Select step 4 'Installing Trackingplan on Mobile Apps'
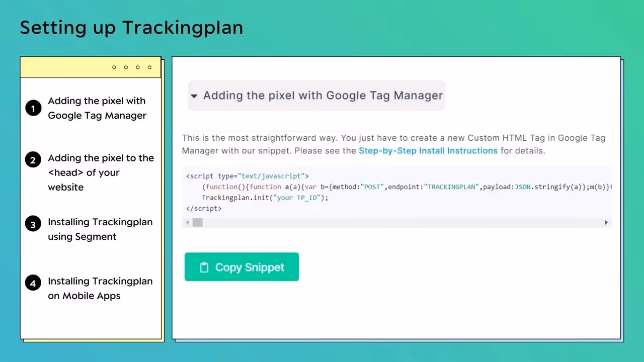This screenshot has height=362, width=644. coord(89,289)
